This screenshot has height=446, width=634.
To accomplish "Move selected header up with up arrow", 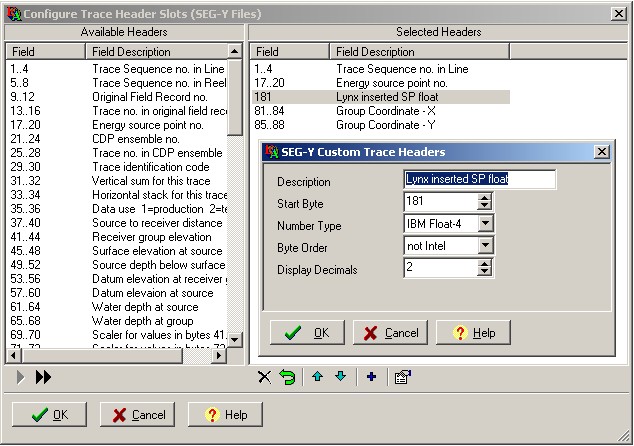I will (317, 377).
